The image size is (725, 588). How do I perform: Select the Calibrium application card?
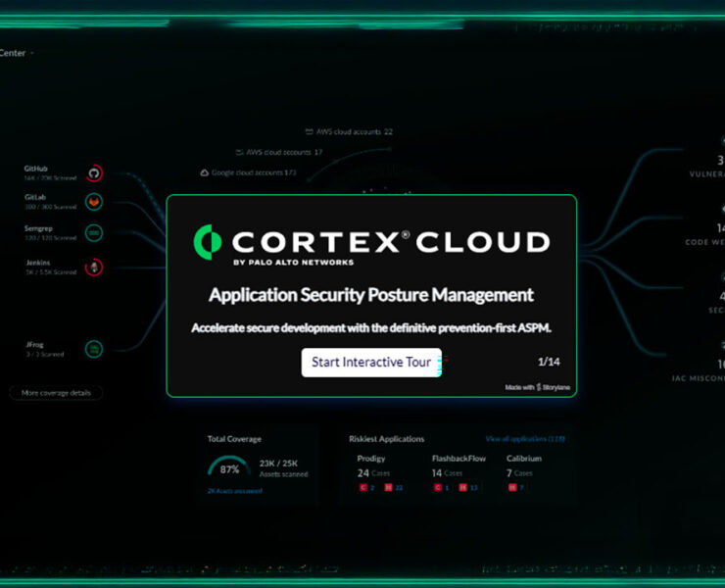tap(524, 474)
